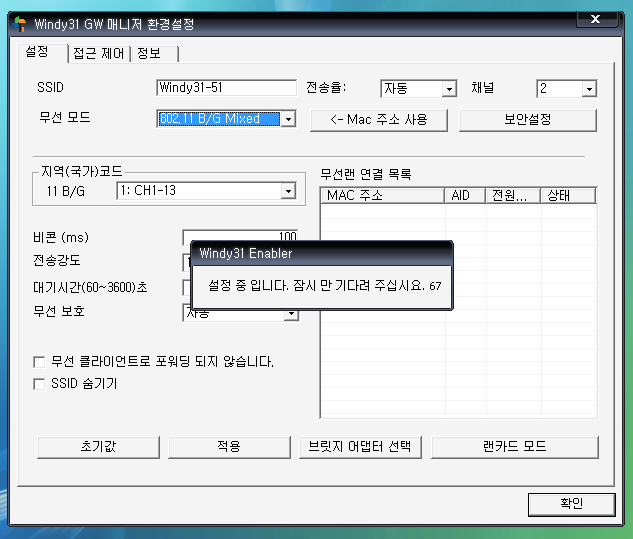
Task: Open the 채널 dropdown showing 2
Action: [567, 88]
